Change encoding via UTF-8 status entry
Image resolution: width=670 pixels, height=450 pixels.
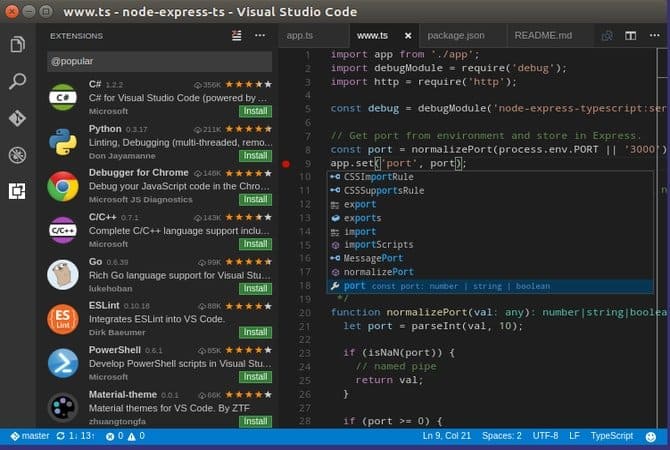[545, 435]
